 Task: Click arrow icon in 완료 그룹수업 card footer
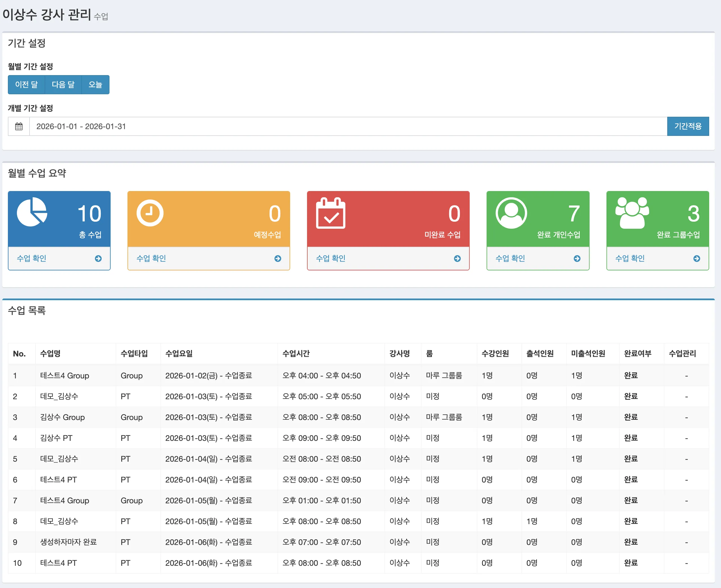[697, 259]
